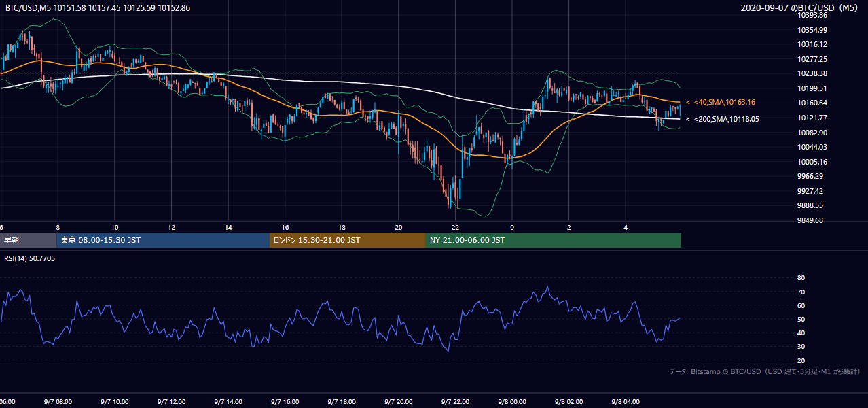Click price axis value 10199.51
The width and height of the screenshot is (868, 408).
click(x=812, y=88)
